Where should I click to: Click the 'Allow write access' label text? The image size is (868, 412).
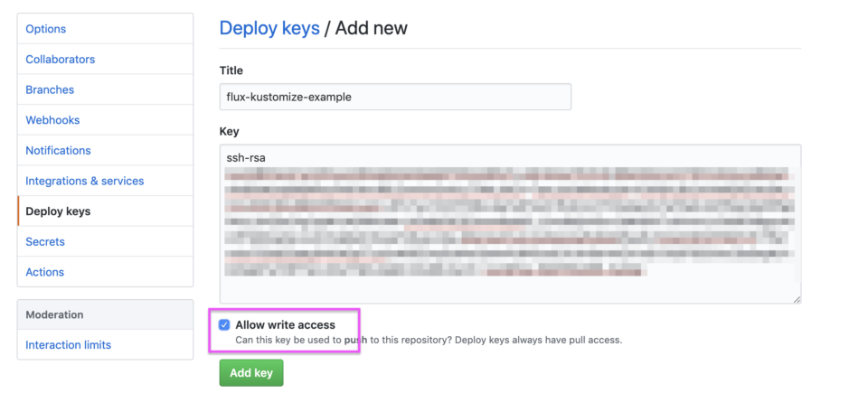285,325
